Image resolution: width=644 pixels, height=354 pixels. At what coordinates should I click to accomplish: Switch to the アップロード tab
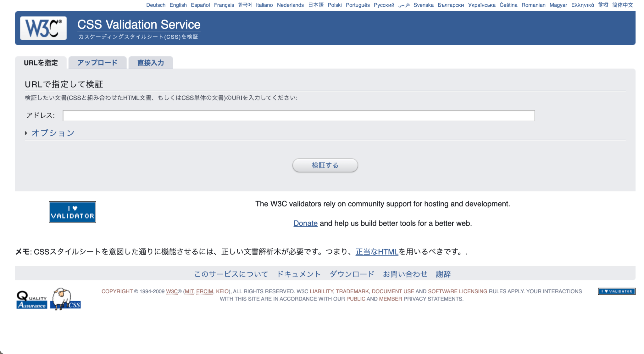(97, 63)
